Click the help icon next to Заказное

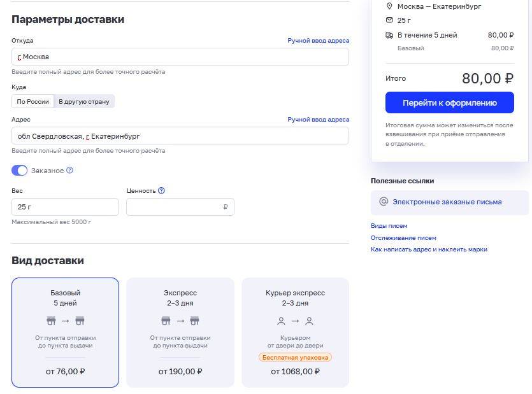70,171
